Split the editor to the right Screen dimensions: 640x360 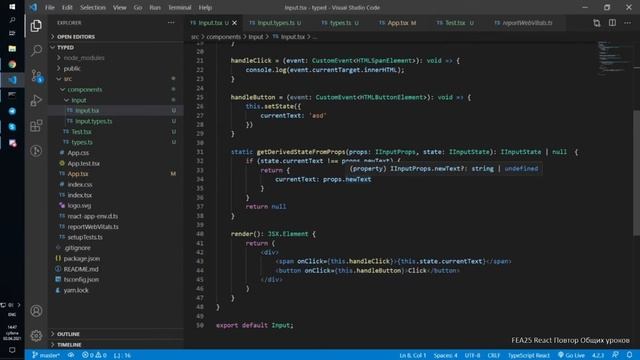(612, 23)
